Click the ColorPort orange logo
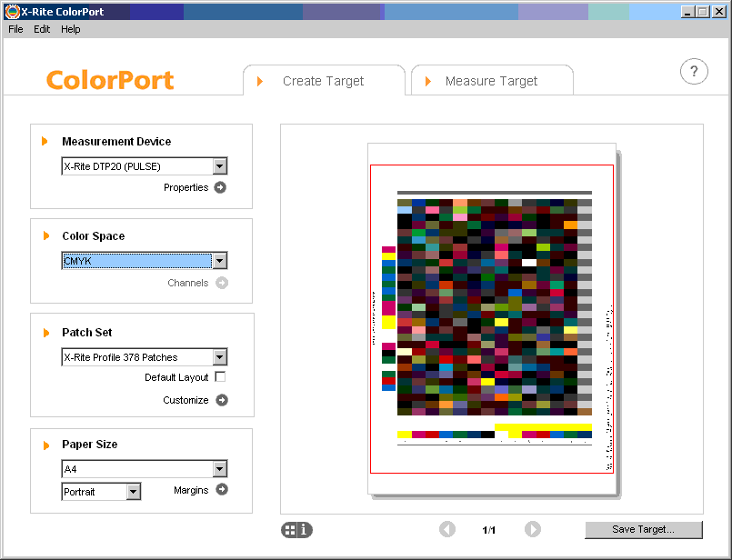Image resolution: width=732 pixels, height=560 pixels. click(110, 80)
